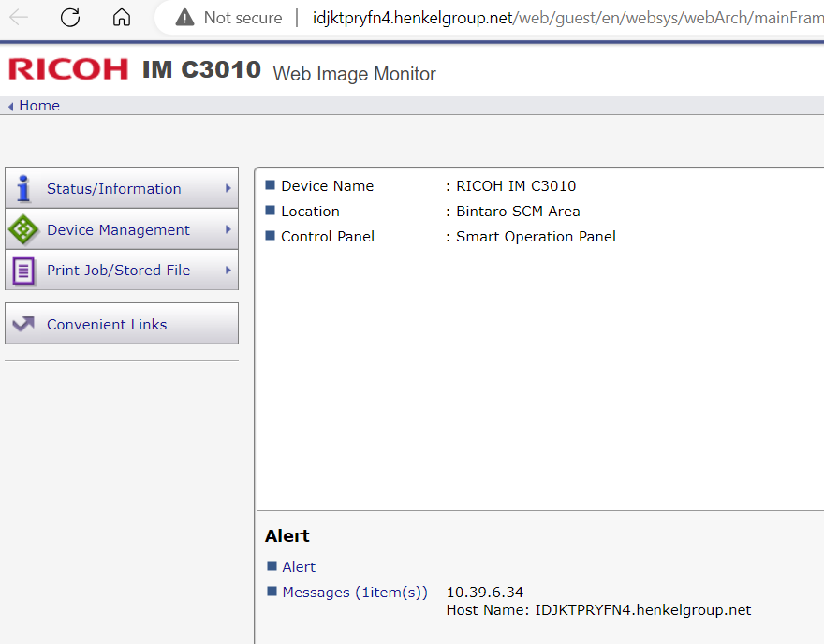
Task: Select the IP address 10.39.6.34
Action: tap(484, 592)
